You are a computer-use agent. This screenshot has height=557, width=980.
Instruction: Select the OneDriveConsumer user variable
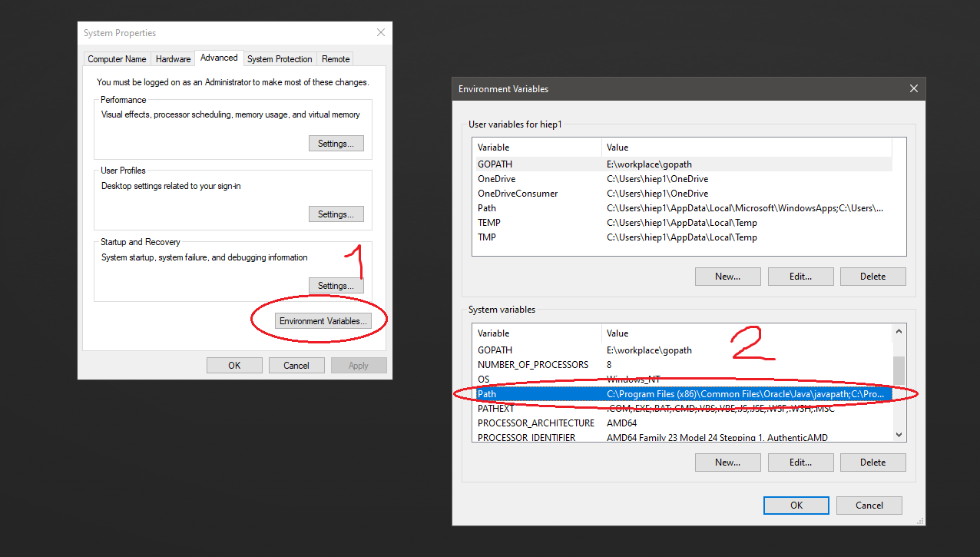click(683, 194)
